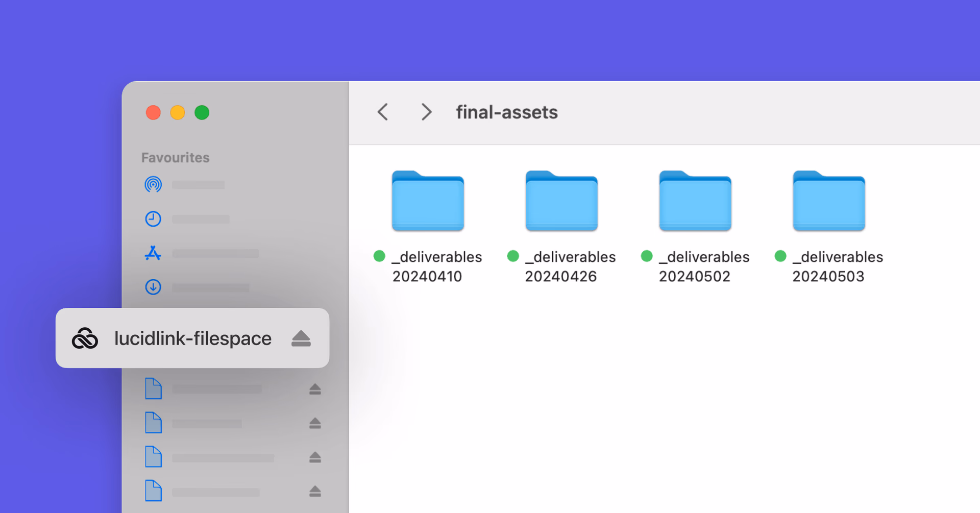The height and width of the screenshot is (513, 980).
Task: Click the green tag dot of 20240426
Action: pyautogui.click(x=513, y=256)
